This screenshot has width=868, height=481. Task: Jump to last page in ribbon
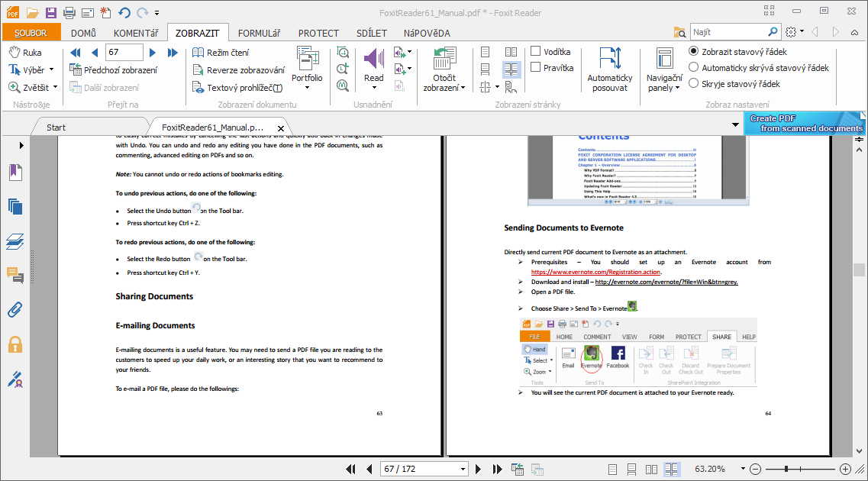tap(173, 53)
